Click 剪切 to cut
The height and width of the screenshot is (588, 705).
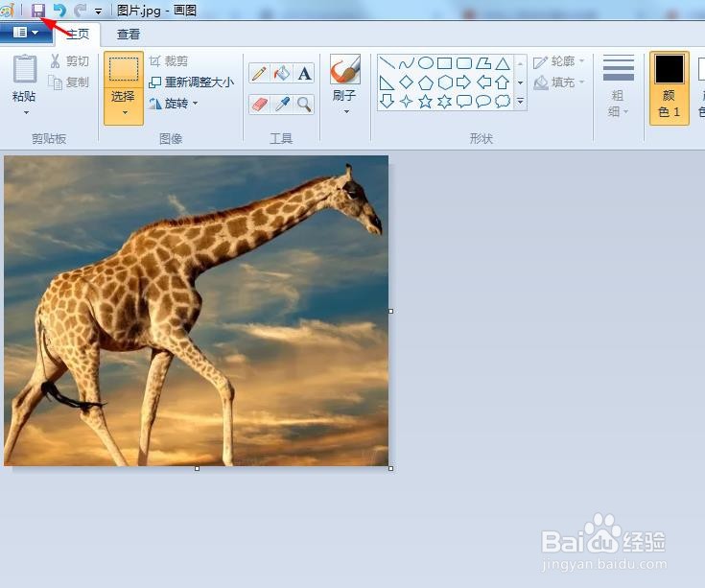(69, 61)
